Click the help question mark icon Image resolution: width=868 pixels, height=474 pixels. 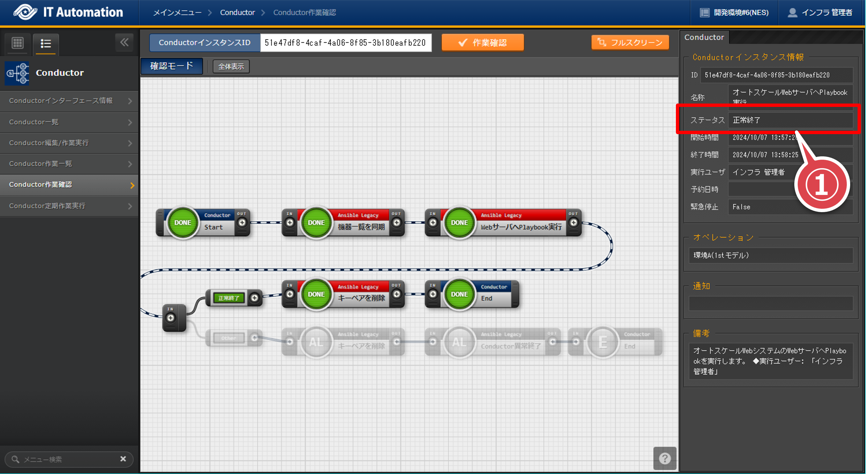tap(664, 458)
